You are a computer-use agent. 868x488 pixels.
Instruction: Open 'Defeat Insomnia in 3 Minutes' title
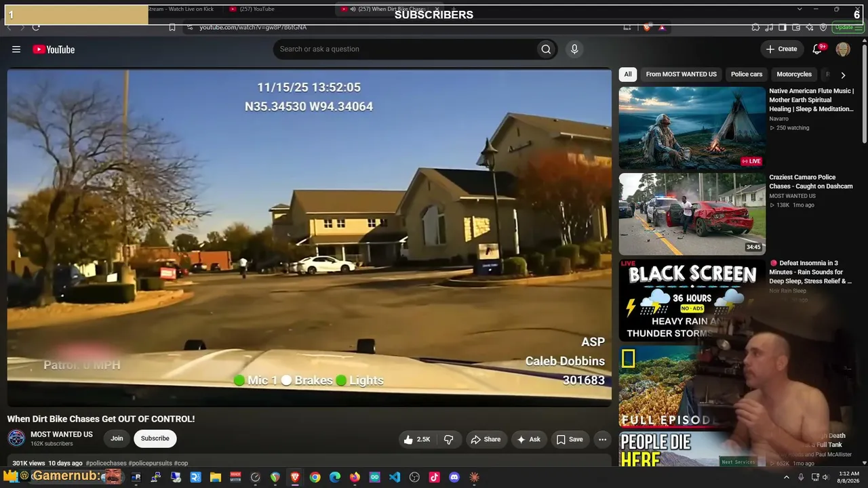(811, 272)
